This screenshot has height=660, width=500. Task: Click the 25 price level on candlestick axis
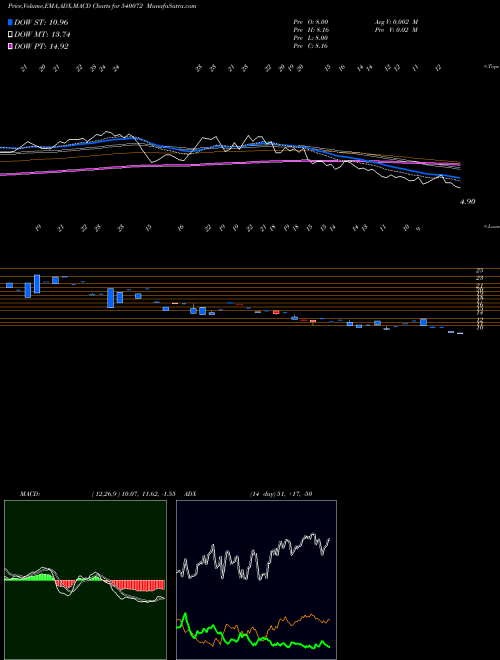point(479,271)
